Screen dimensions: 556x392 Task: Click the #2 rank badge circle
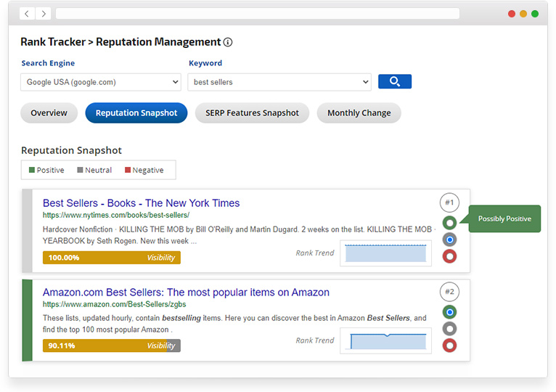(449, 293)
